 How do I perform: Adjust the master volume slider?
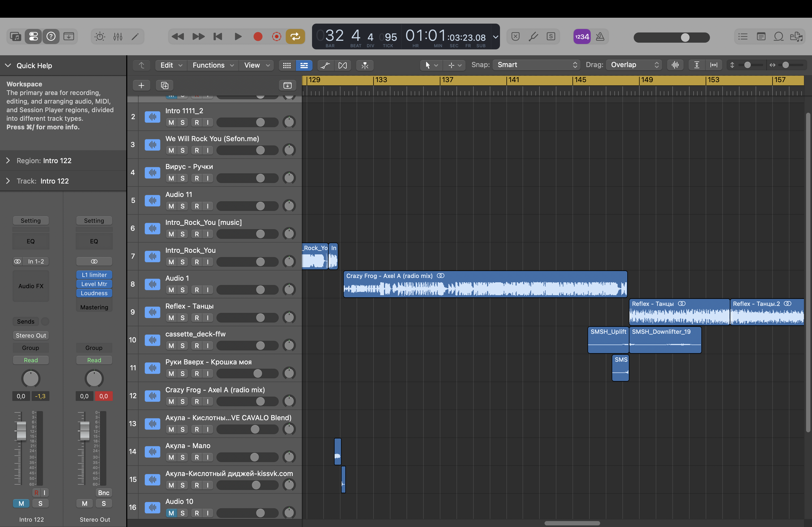pyautogui.click(x=672, y=37)
